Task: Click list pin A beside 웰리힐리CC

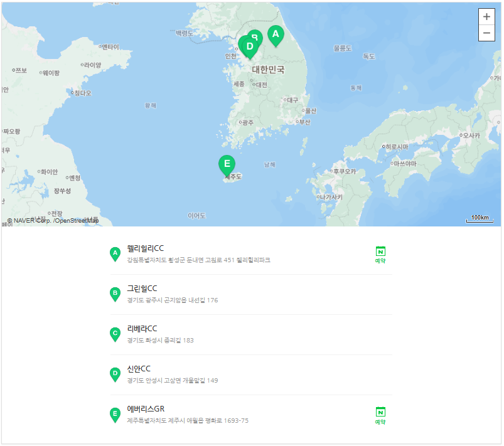Action: tap(115, 254)
